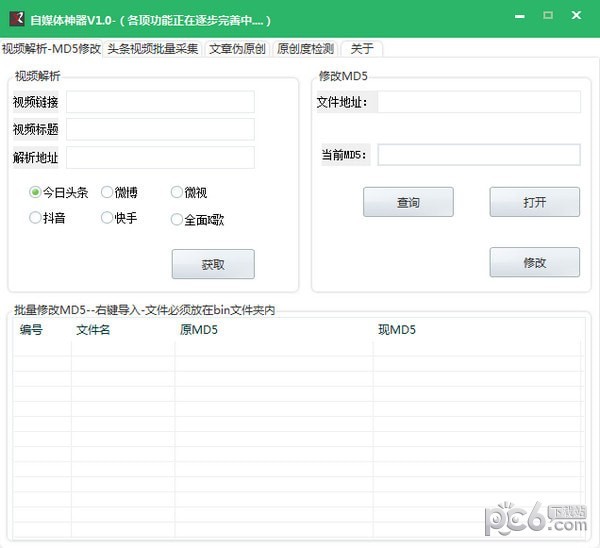Image resolution: width=600 pixels, height=548 pixels.
Task: Focus the 解析地址 input field
Action: click(160, 157)
